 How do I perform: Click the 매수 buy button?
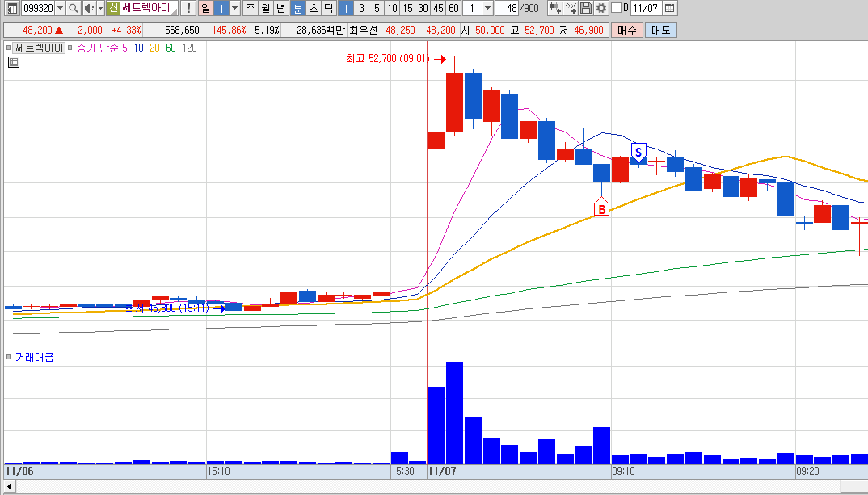point(627,31)
